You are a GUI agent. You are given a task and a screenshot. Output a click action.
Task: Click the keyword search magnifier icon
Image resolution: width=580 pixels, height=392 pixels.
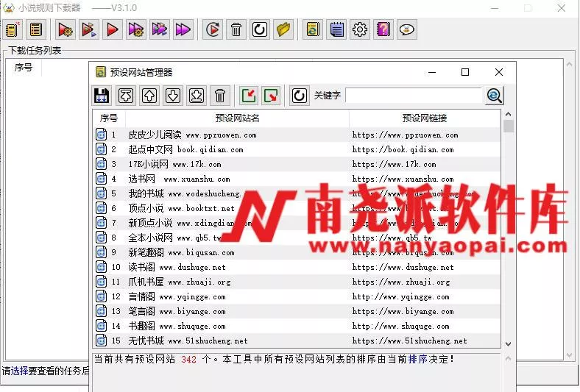pos(494,96)
